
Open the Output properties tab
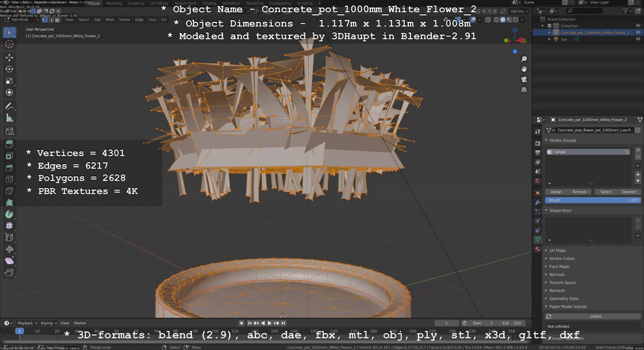538,153
